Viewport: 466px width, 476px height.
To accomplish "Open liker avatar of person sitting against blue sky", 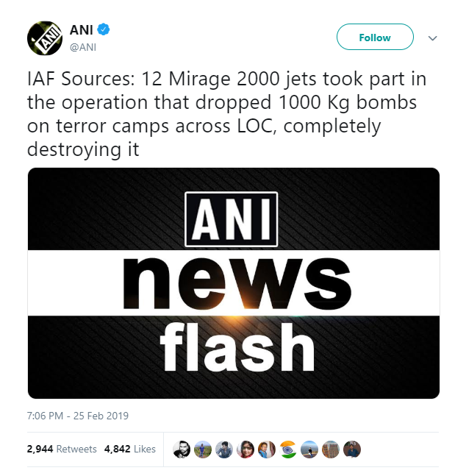I will 309,450.
